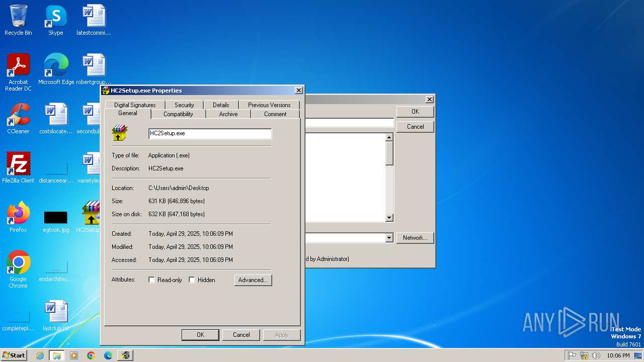Select the endarchitec... desktop file
644x362 pixels.
coord(56,271)
